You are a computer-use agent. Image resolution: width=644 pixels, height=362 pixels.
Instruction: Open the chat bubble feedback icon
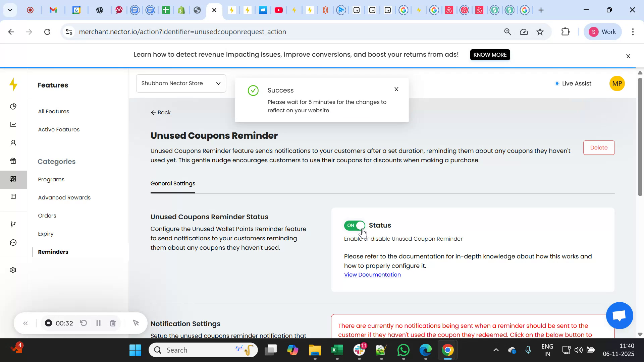click(x=13, y=242)
